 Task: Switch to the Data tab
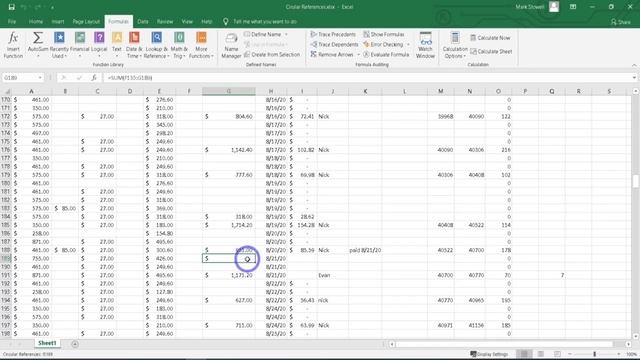143,22
